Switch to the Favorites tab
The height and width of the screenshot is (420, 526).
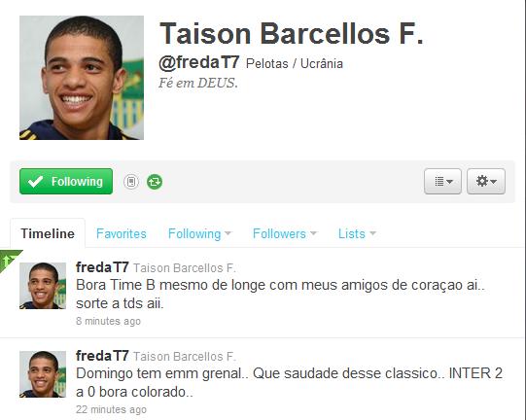(122, 233)
